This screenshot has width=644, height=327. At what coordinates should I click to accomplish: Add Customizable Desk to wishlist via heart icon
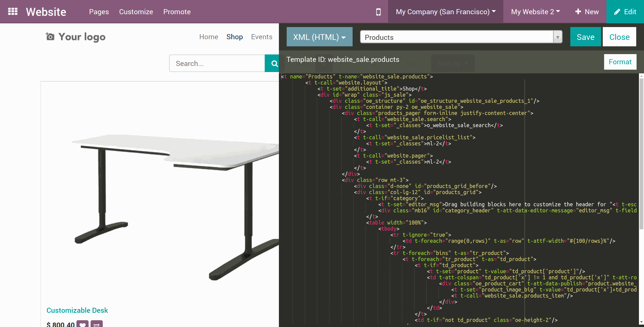click(82, 324)
